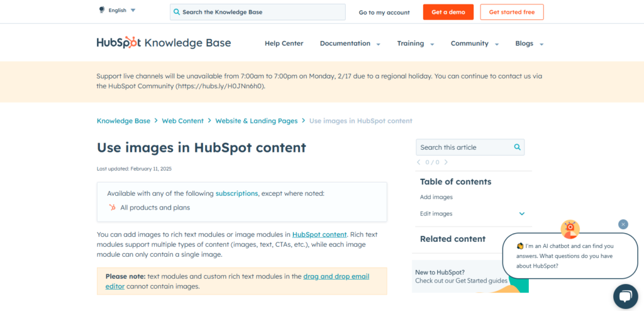Jump to Edit images section
The width and height of the screenshot is (644, 311).
pyautogui.click(x=436, y=213)
